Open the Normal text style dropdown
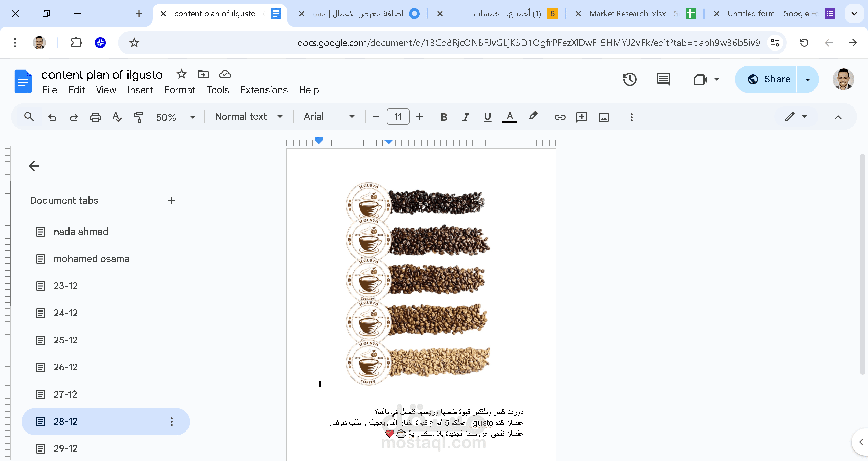The width and height of the screenshot is (868, 461). (249, 117)
